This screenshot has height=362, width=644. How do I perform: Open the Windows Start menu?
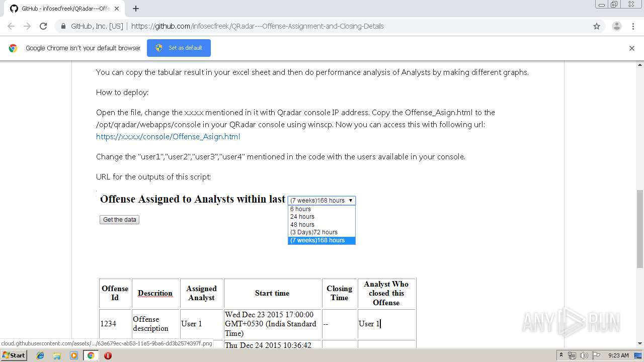(x=14, y=355)
